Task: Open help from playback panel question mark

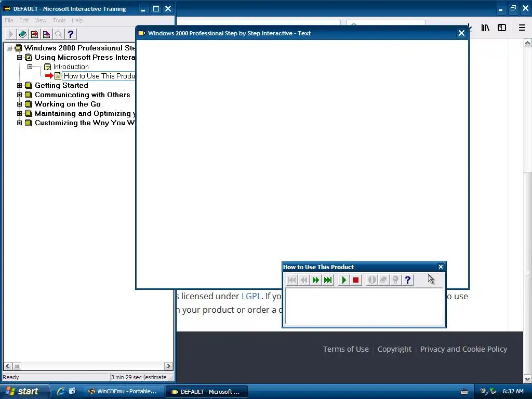Action: pos(408,280)
